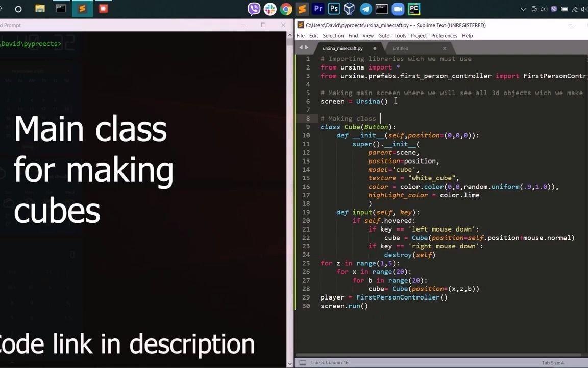Click 'screen = Ursina()' code line

[354, 101]
